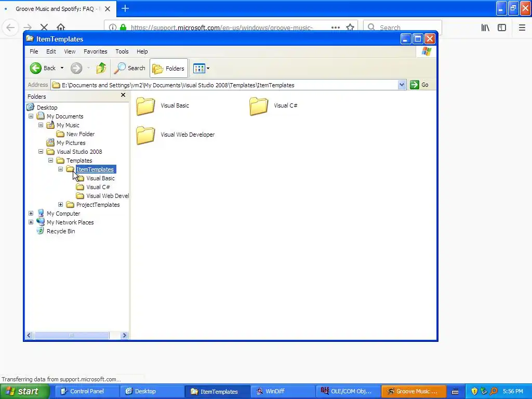Collapse the Visual Studio 2008 node

[x=41, y=151]
